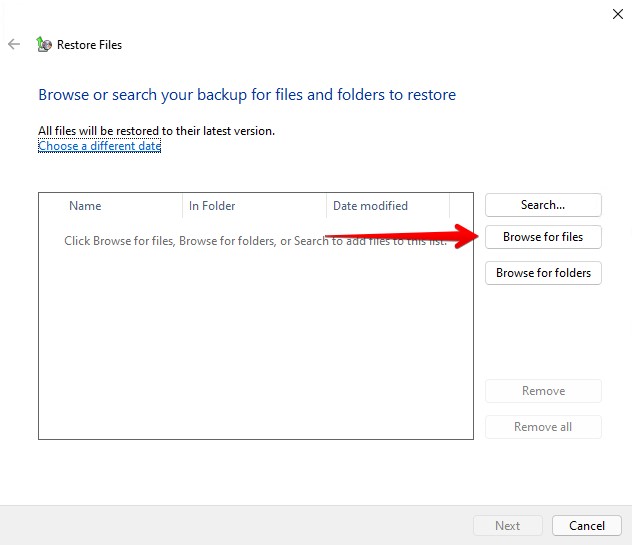The height and width of the screenshot is (545, 632).
Task: Click the disabled Next button
Action: tap(507, 526)
